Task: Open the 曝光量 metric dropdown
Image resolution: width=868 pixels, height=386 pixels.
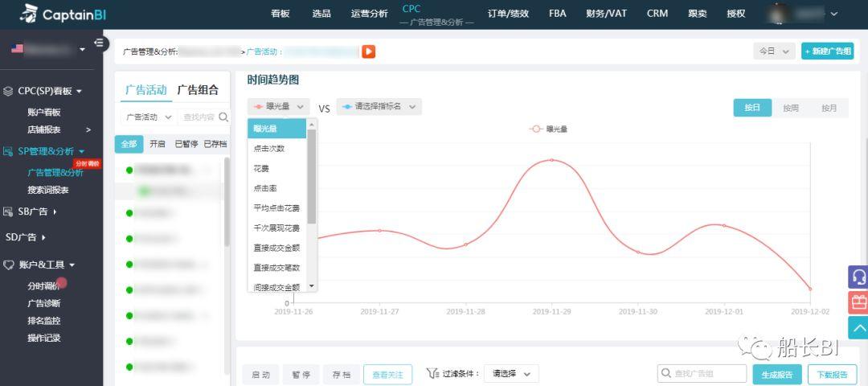Action: coord(278,106)
